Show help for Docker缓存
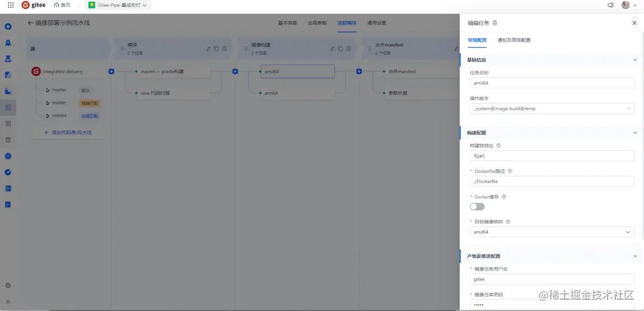The height and width of the screenshot is (311, 644). 504,197
